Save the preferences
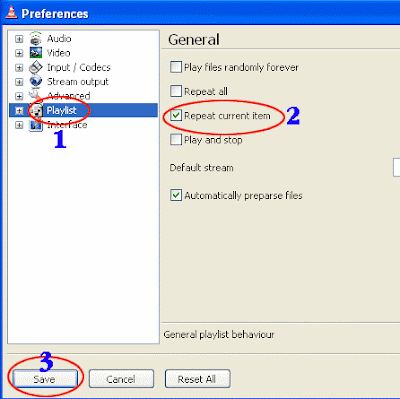Viewport: 400px width, 399px height. tap(45, 379)
